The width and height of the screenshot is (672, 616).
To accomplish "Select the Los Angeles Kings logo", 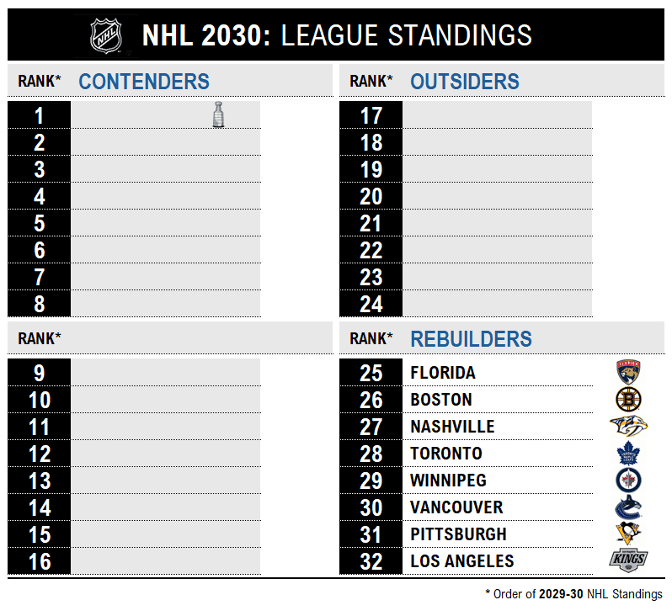I will coord(628,561).
